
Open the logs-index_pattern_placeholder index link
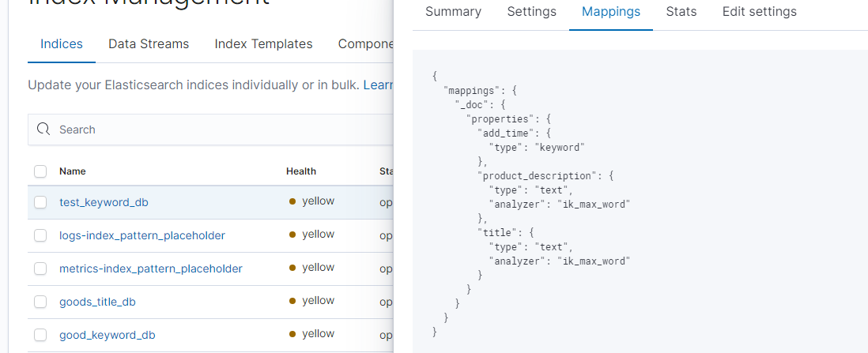142,235
